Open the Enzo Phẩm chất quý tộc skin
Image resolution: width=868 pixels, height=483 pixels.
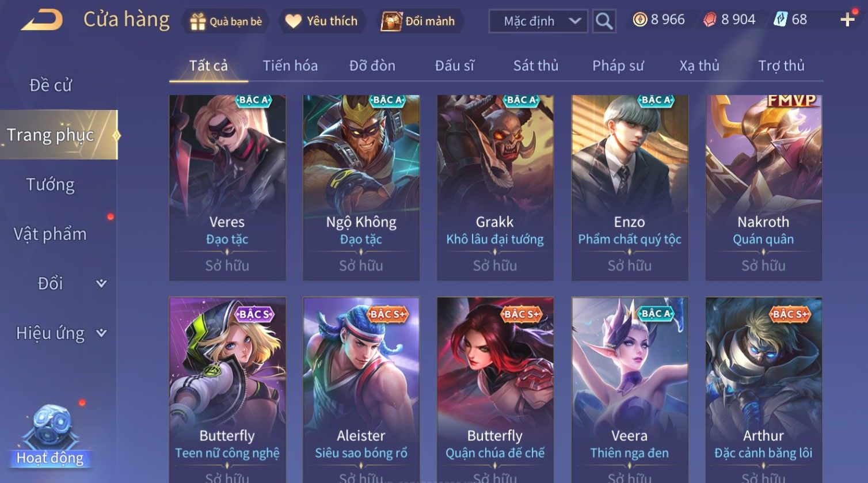click(x=629, y=188)
